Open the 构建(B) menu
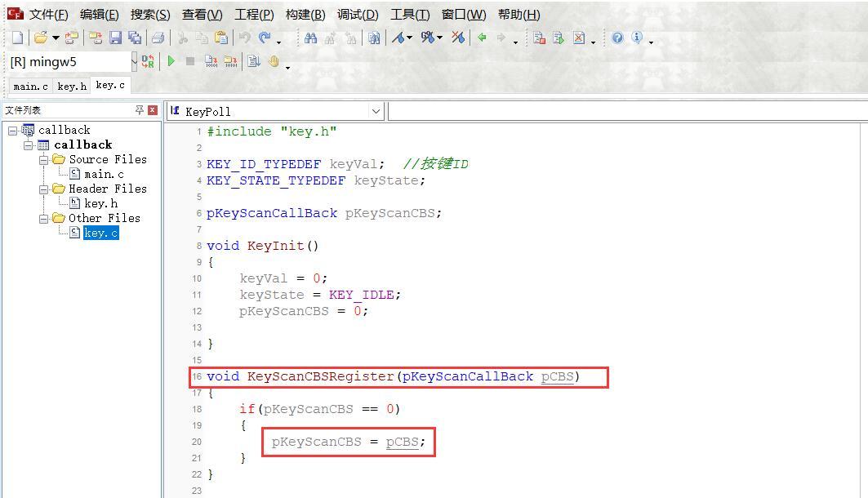Screen dimensions: 868x498 point(305,15)
